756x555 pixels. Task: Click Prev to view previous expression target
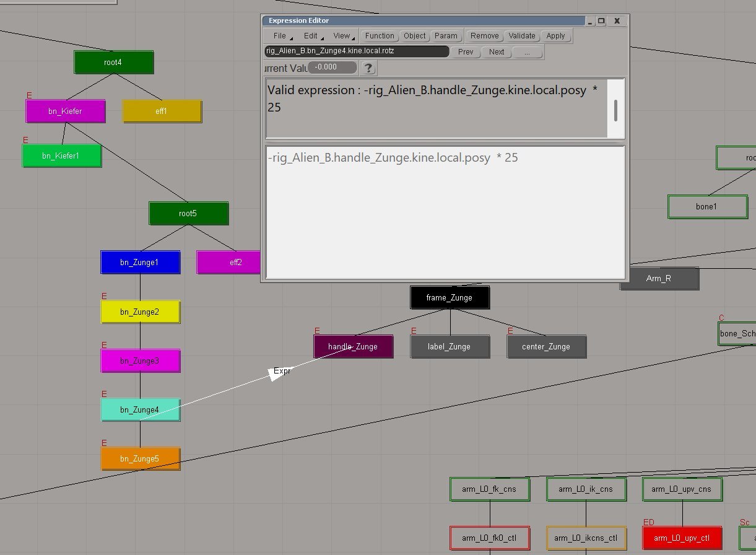pos(465,52)
